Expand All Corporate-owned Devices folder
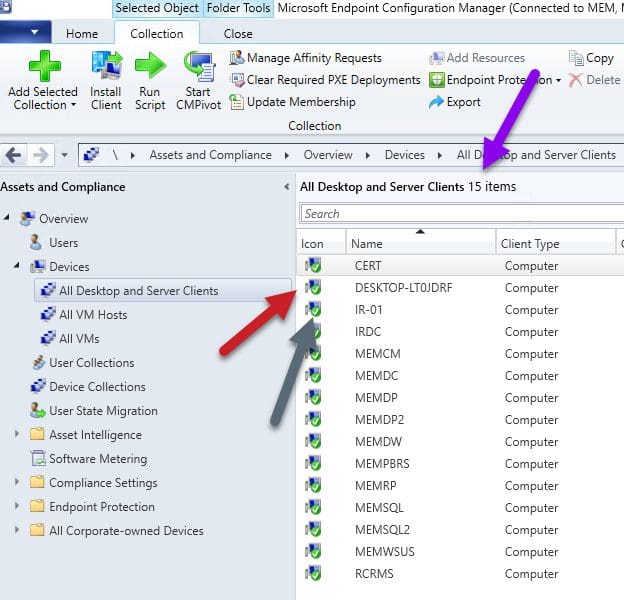This screenshot has height=600, width=624. (x=16, y=530)
